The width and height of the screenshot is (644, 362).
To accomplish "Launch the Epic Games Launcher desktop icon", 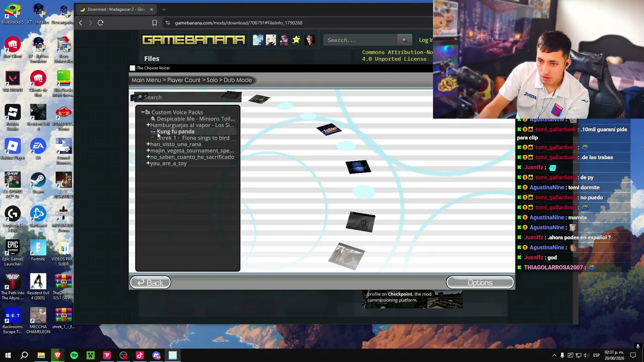I will click(13, 251).
